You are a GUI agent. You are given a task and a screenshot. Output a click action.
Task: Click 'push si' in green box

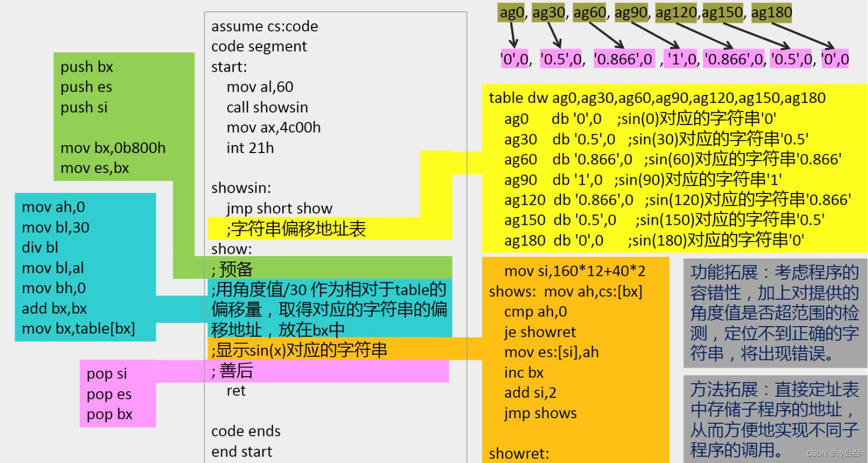tap(84, 107)
